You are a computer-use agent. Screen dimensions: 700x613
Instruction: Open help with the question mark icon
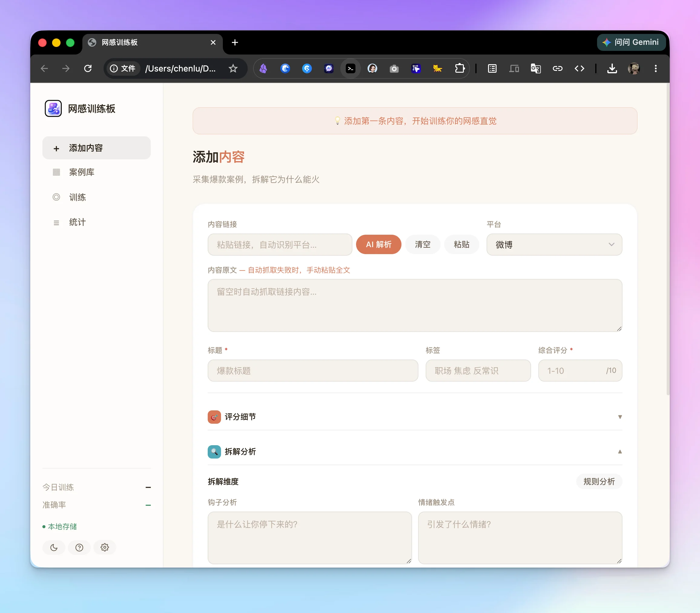[x=79, y=547]
